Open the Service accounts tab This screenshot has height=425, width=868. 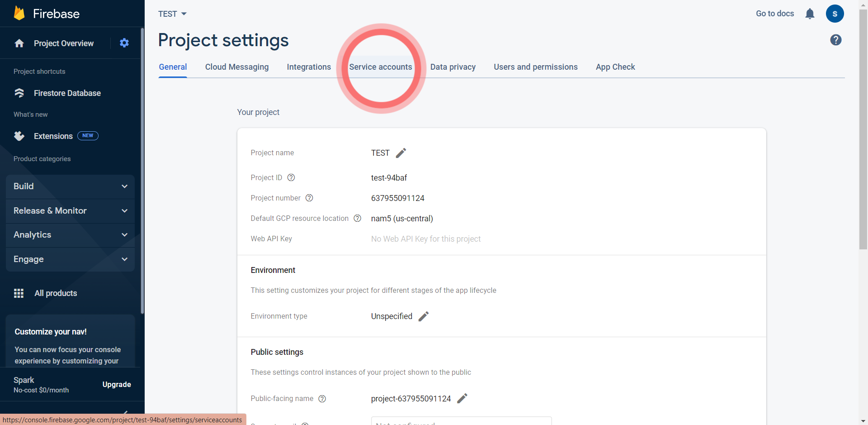click(x=381, y=67)
